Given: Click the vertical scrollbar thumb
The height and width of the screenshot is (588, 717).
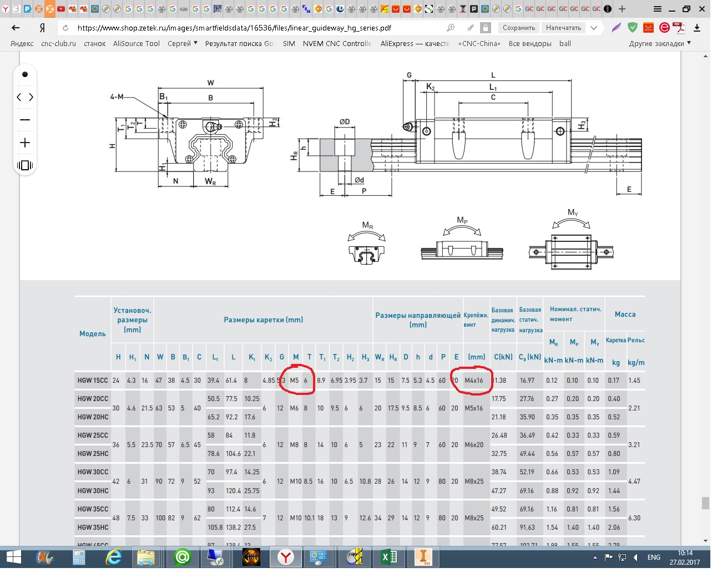Looking at the screenshot, I should click(x=705, y=503).
